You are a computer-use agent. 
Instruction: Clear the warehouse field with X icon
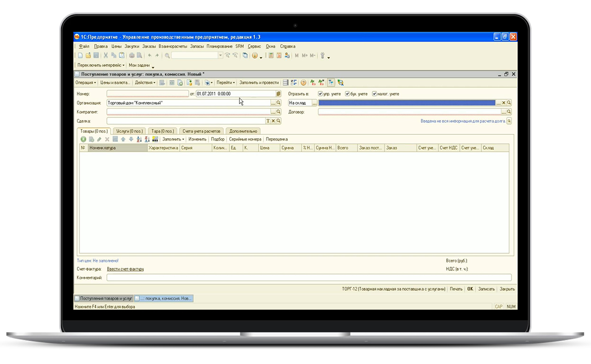(504, 103)
